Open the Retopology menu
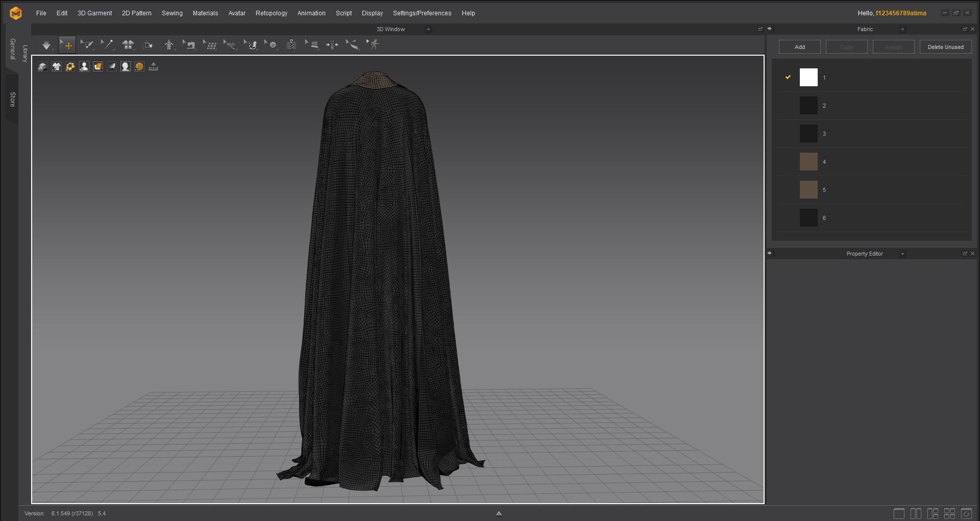 271,13
